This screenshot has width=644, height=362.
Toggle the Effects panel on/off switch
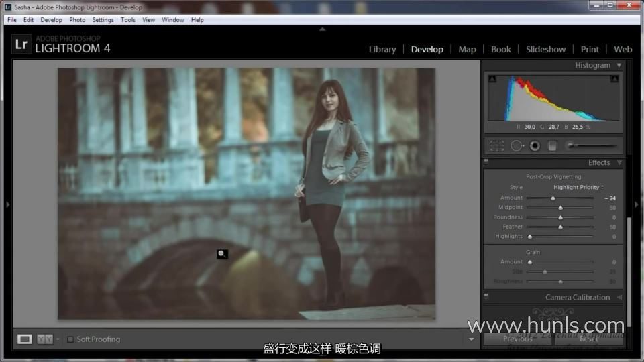[486, 162]
